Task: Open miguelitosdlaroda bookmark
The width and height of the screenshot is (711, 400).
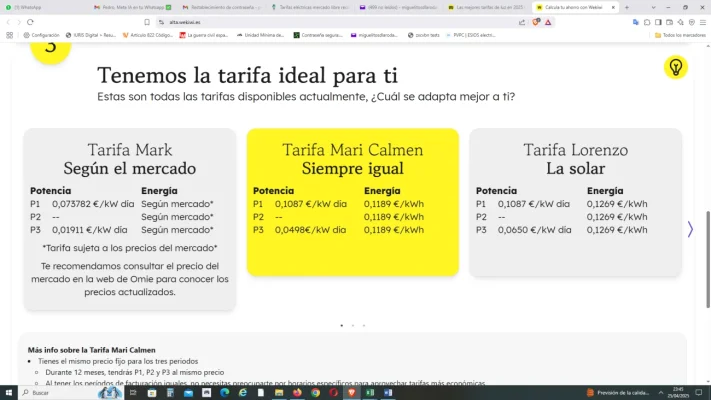Action: pyautogui.click(x=374, y=35)
